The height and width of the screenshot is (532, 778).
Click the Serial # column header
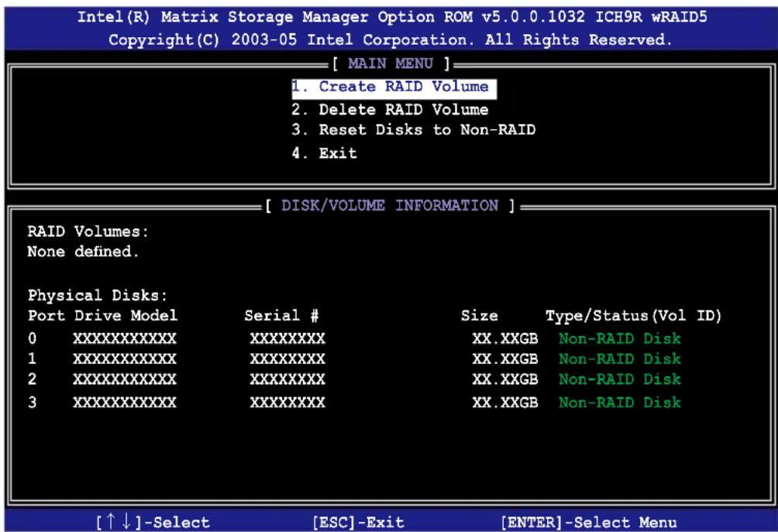(281, 316)
